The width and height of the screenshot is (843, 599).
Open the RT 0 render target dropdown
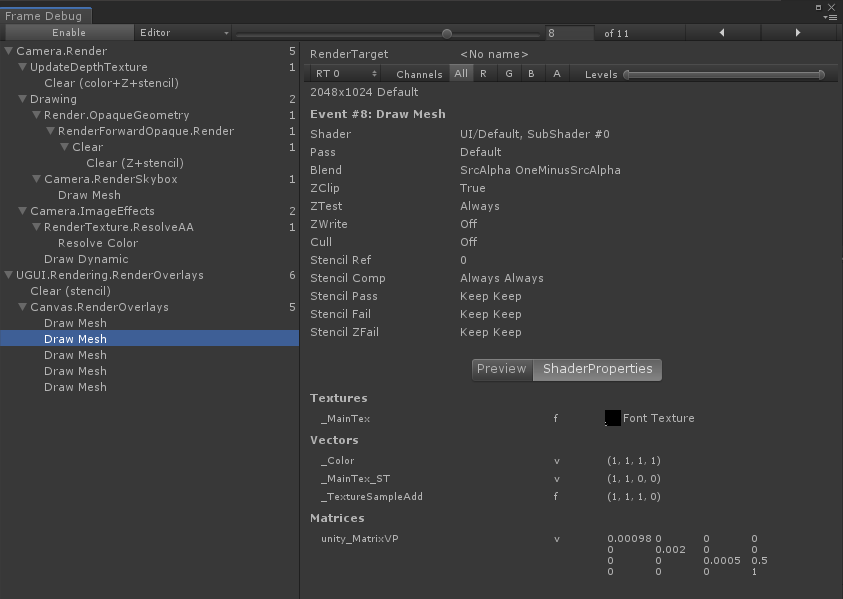tap(346, 74)
